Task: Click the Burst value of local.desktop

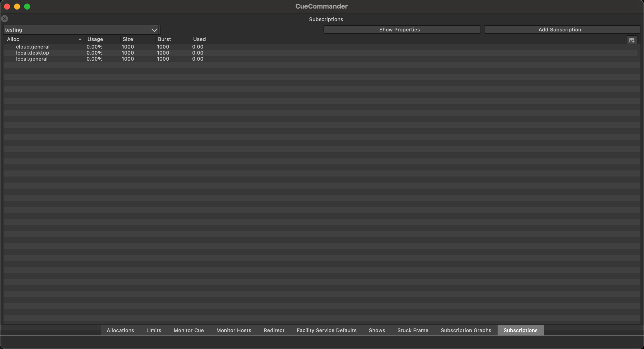Action: [163, 53]
